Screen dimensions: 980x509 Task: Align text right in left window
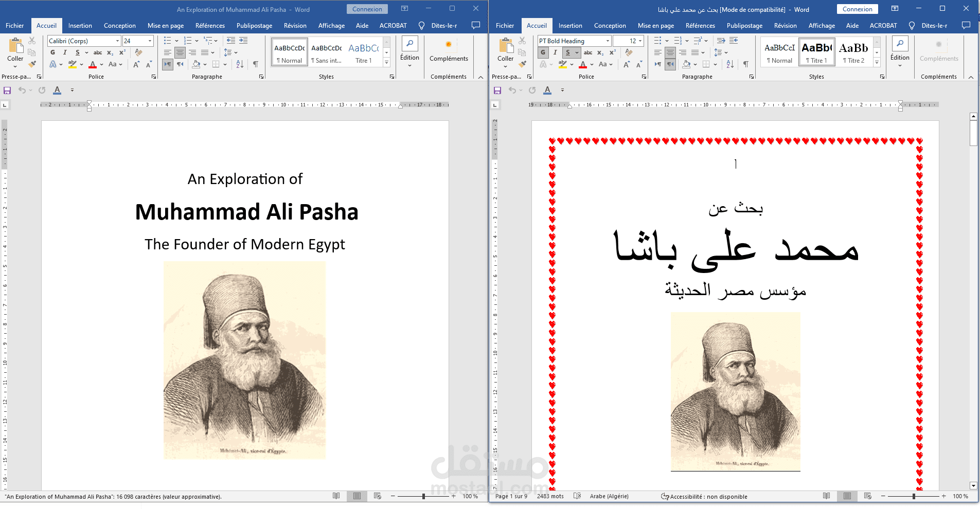192,52
